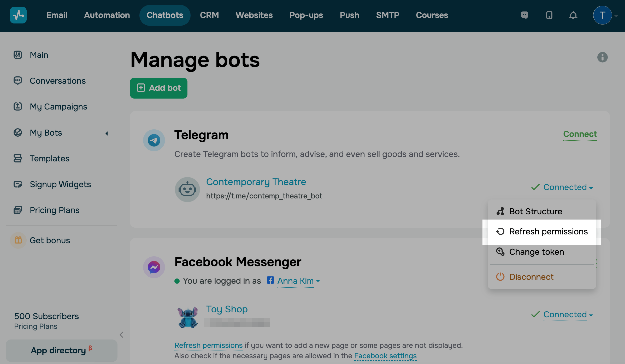Click the Get bonus gift icon

(x=18, y=240)
